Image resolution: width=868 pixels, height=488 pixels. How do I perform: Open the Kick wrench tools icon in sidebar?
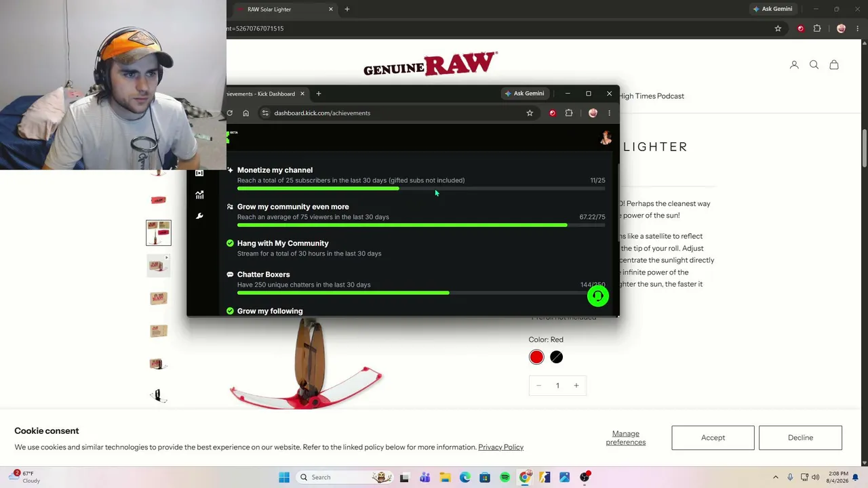(x=199, y=216)
